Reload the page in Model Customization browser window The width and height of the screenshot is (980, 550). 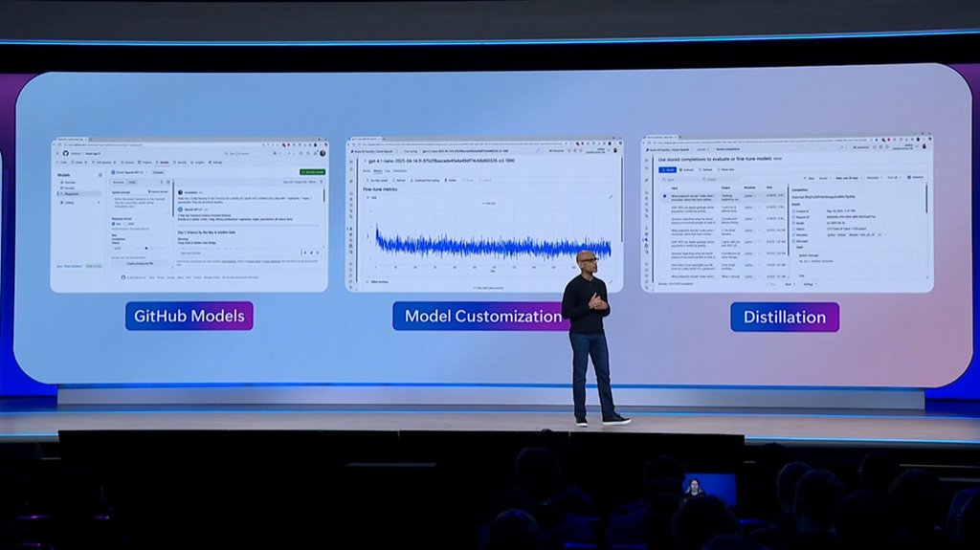pos(354,144)
